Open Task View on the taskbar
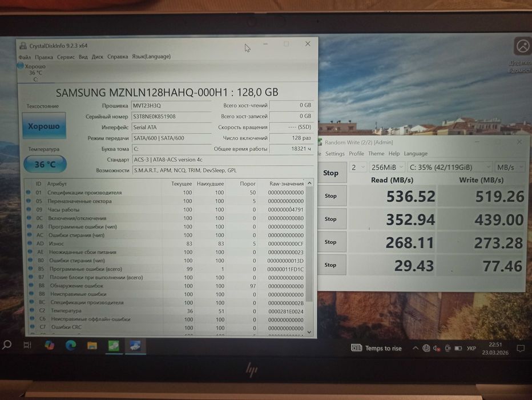532x400 pixels. click(x=27, y=345)
